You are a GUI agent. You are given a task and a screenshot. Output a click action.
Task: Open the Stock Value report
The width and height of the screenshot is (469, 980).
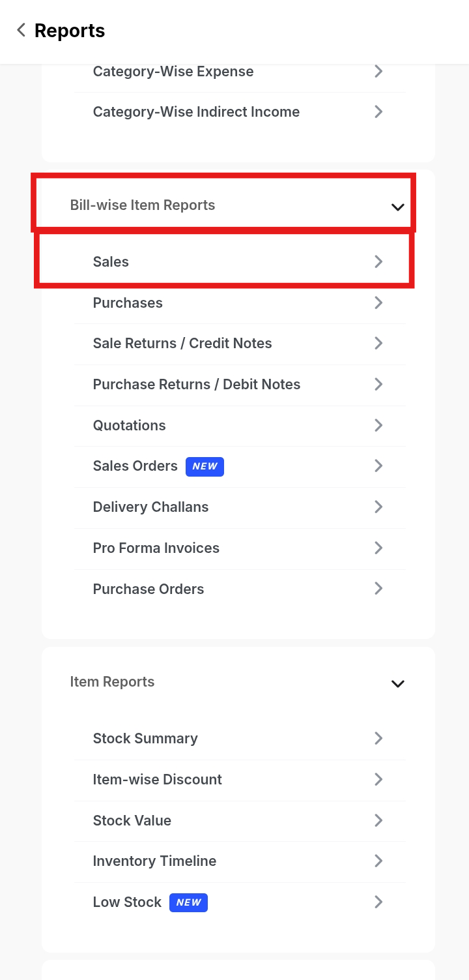[x=132, y=820]
